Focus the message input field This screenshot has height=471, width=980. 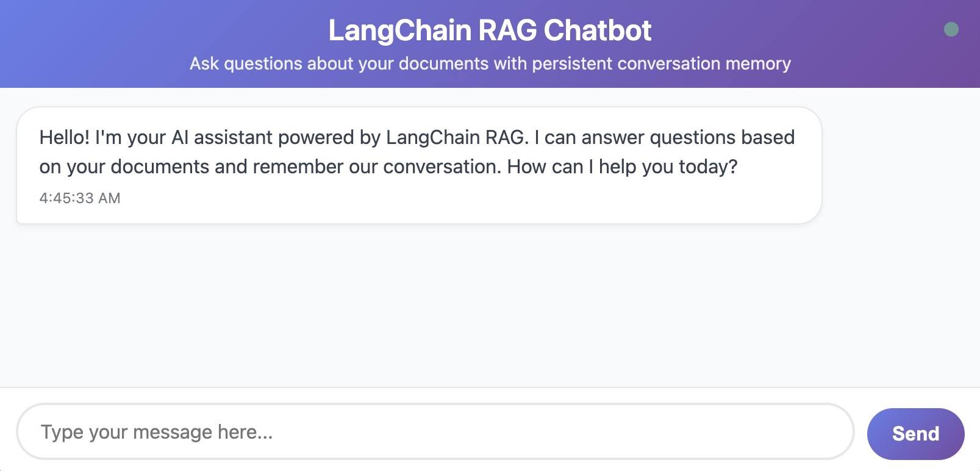pyautogui.click(x=434, y=432)
